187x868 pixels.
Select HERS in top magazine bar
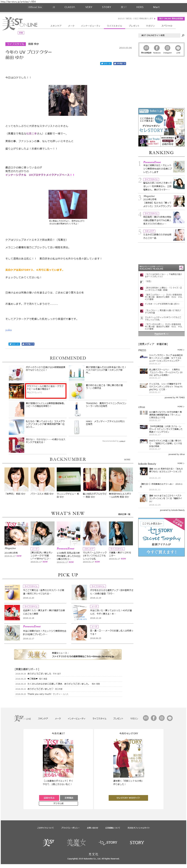[x=140, y=7]
